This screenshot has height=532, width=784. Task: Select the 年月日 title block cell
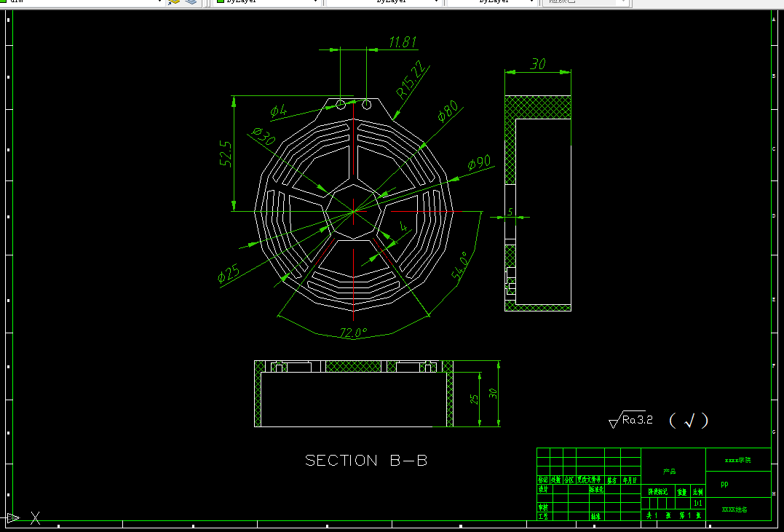click(630, 480)
